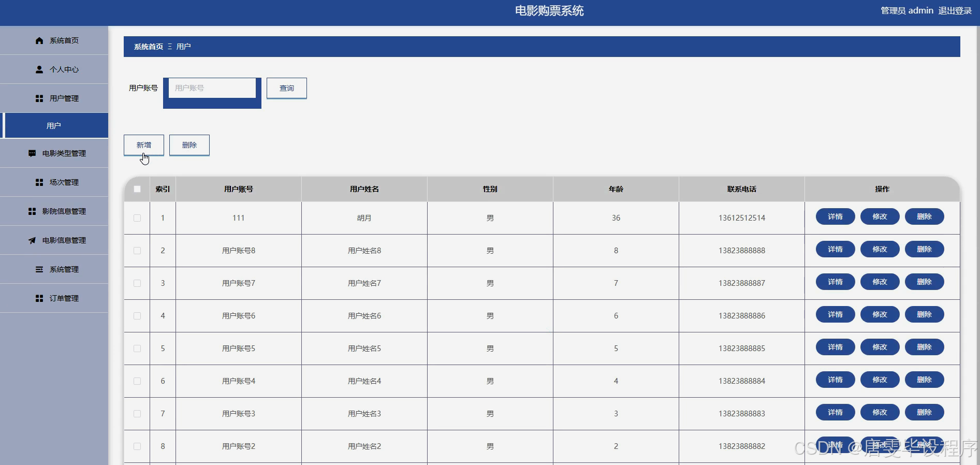The image size is (980, 465).
Task: Click 删除 for 用户账号8
Action: [925, 249]
